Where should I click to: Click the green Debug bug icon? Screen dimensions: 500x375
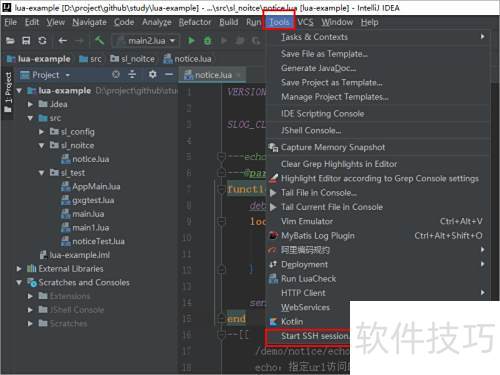pyautogui.click(x=207, y=41)
